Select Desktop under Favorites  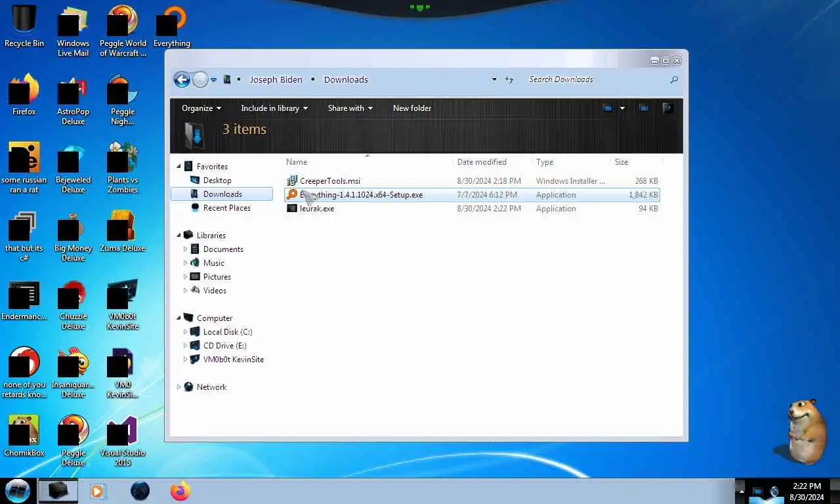pos(217,180)
